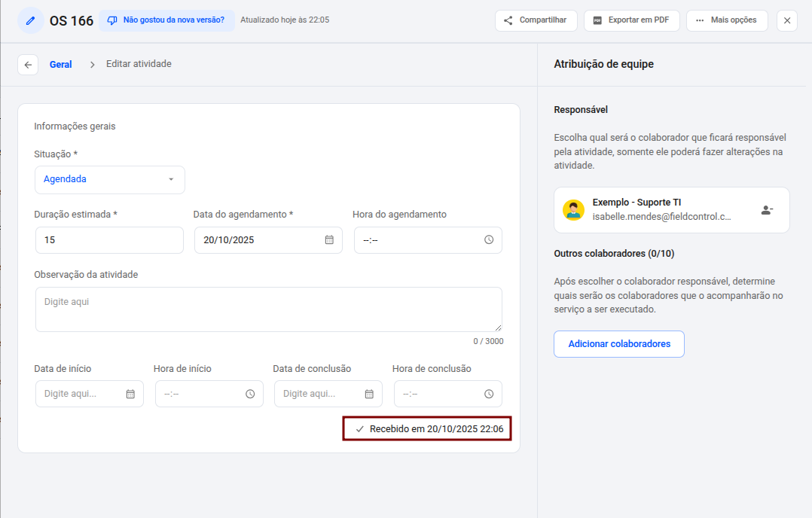The height and width of the screenshot is (518, 812).
Task: Click the Data de início field
Action: (90, 394)
